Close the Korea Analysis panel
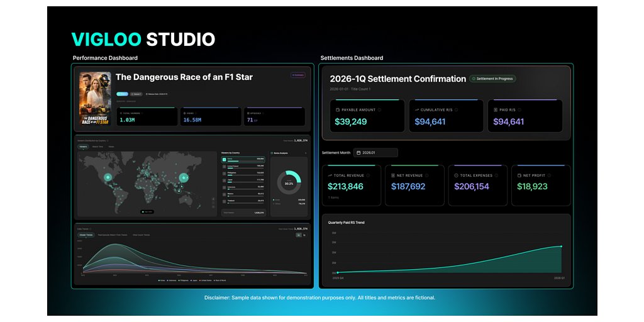The height and width of the screenshot is (322, 644). tap(306, 153)
